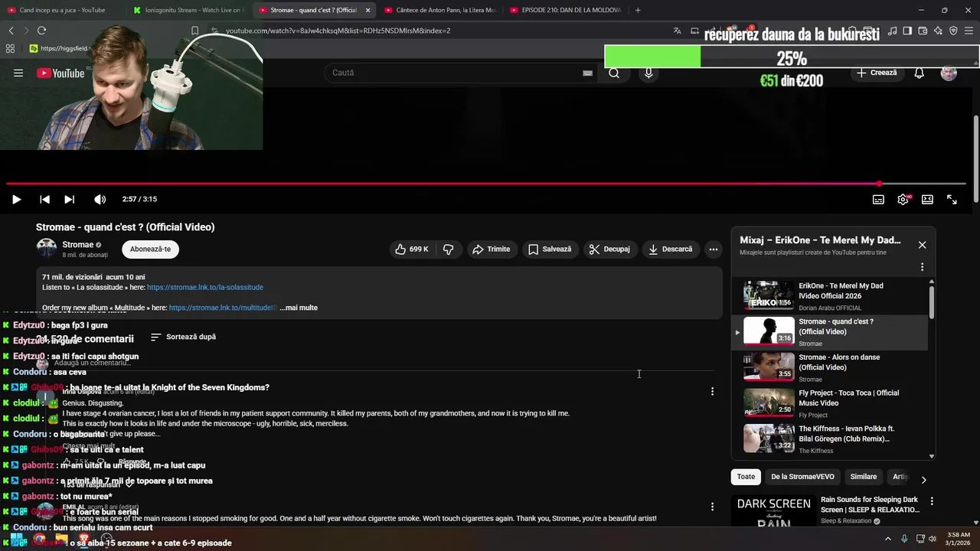Select Stromae - quand c'est ? playlist item

point(831,332)
